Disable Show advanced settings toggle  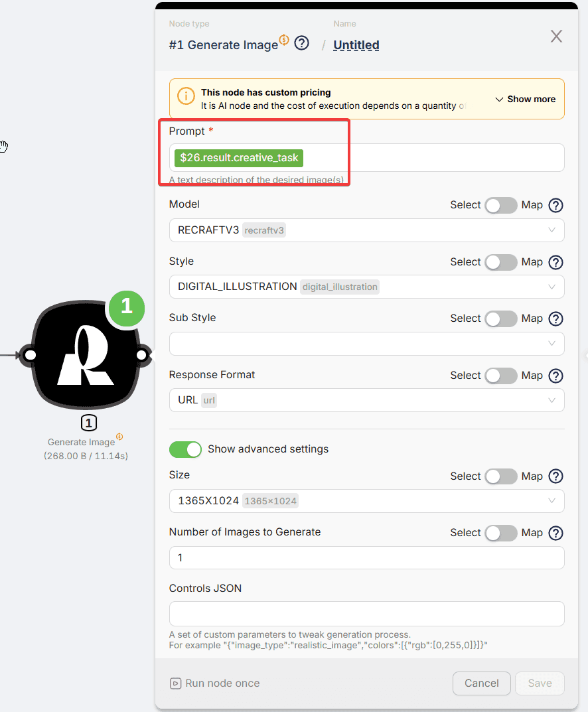tap(185, 449)
